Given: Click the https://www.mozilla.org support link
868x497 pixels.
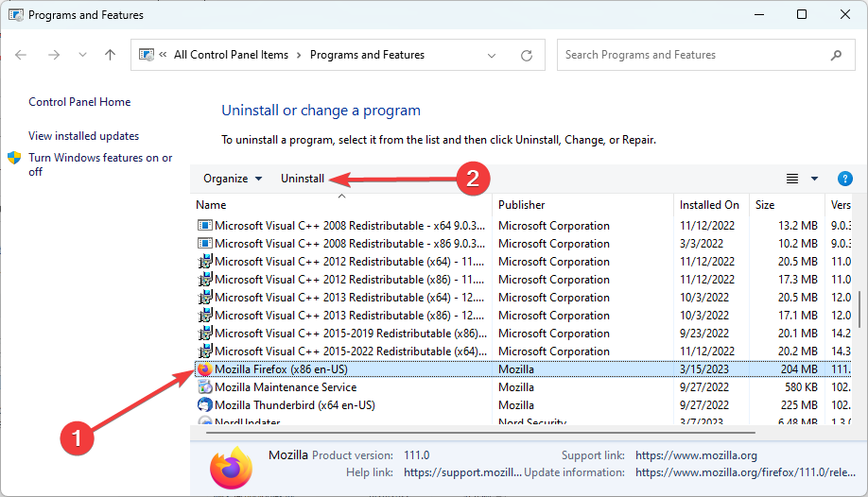Looking at the screenshot, I should point(697,455).
